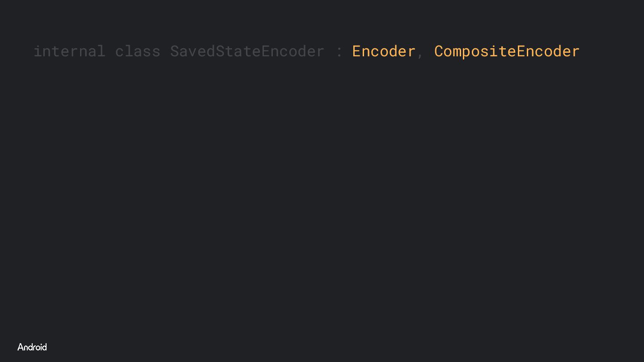644x362 pixels.
Task: Select the dimmed SavedStateEncoder class name
Action: pos(247,51)
